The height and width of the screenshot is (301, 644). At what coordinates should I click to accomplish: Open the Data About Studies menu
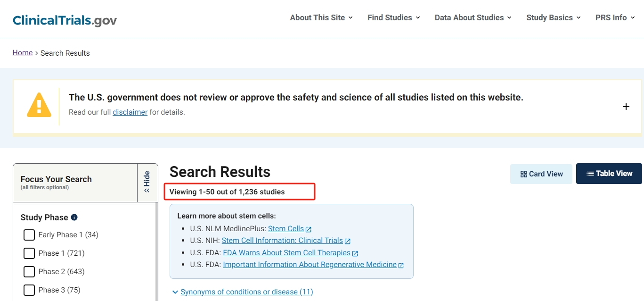(473, 18)
